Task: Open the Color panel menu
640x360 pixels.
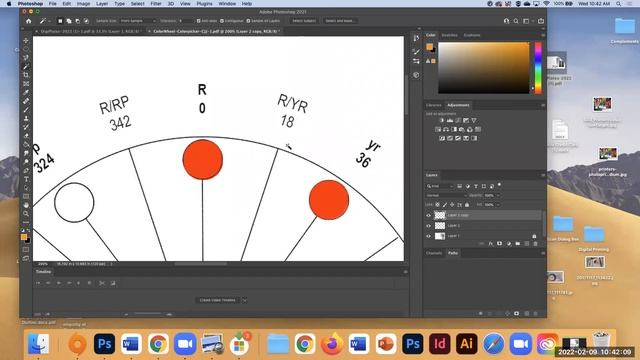Action: 543,35
